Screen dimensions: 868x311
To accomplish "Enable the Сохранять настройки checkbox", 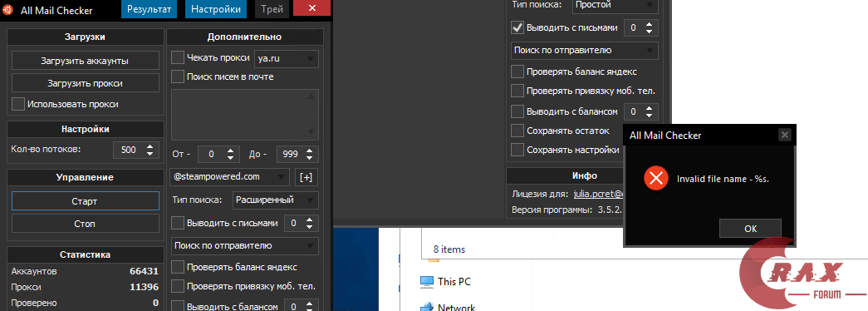I will [x=517, y=150].
